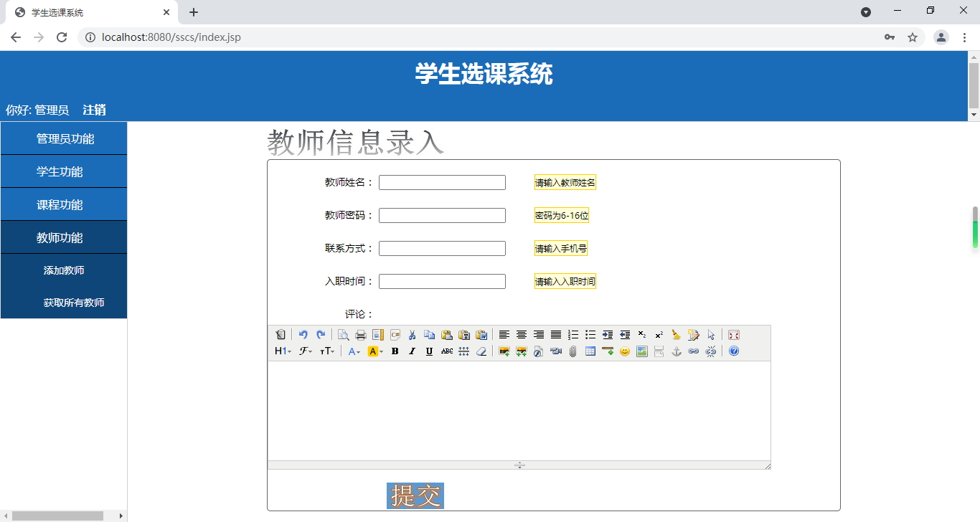This screenshot has width=980, height=522.
Task: Align text left in editor
Action: click(x=504, y=335)
